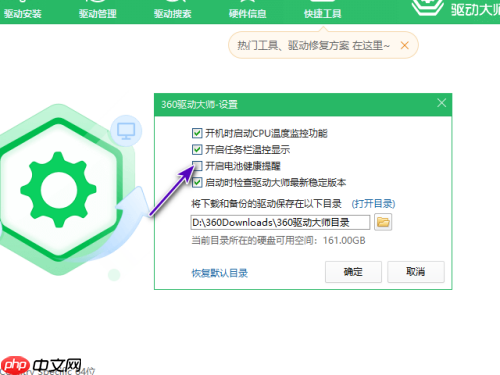This screenshot has height=375, width=500.
Task: Cancel settings with 取消 button
Action: [416, 272]
